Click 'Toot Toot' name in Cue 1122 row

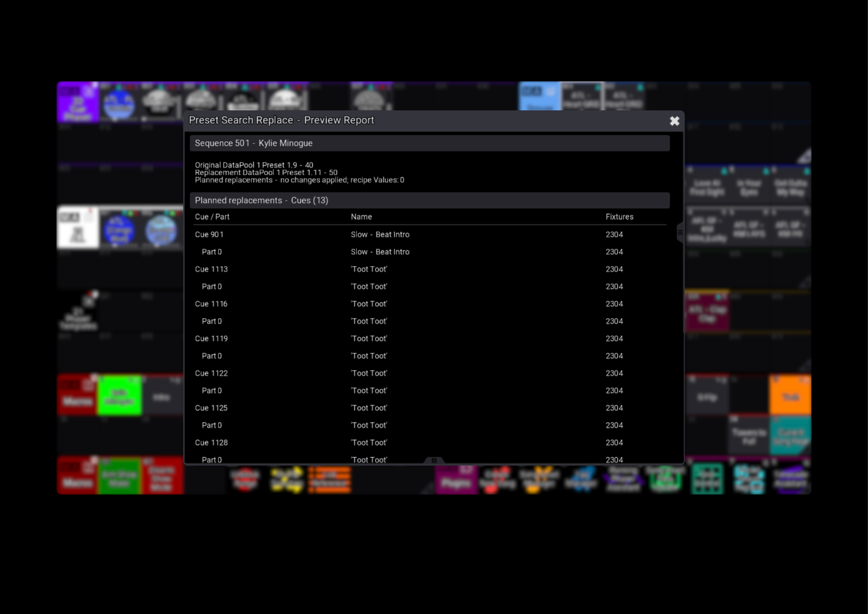coord(369,373)
